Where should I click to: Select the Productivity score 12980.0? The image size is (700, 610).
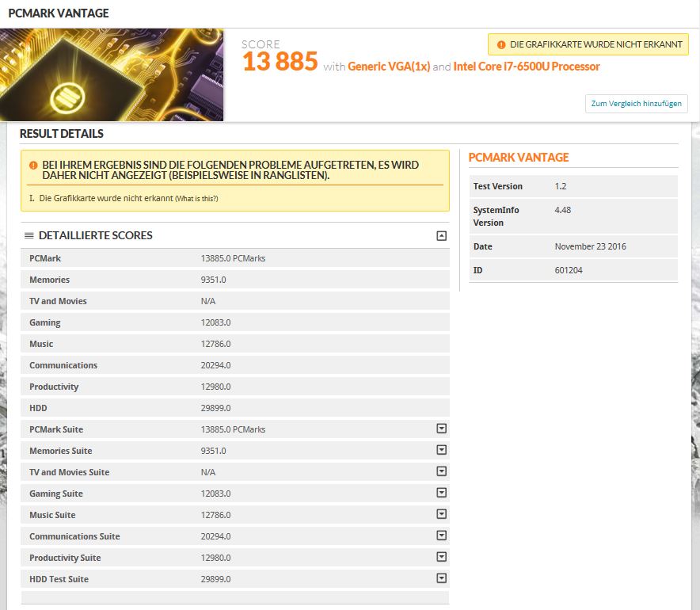click(x=215, y=387)
